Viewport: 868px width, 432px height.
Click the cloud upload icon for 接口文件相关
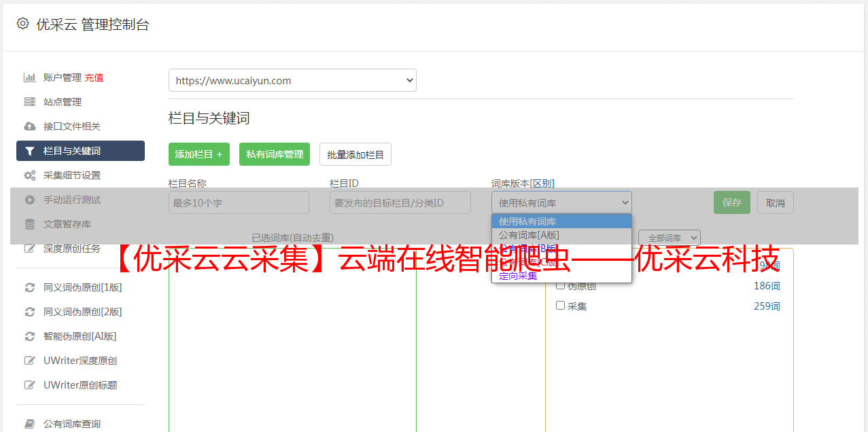[30, 126]
